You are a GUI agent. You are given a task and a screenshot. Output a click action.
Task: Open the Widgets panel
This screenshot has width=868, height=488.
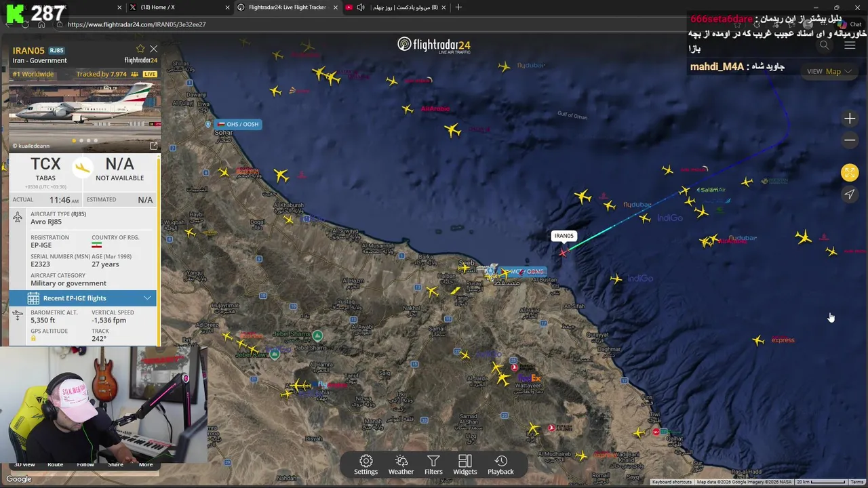[x=465, y=465]
